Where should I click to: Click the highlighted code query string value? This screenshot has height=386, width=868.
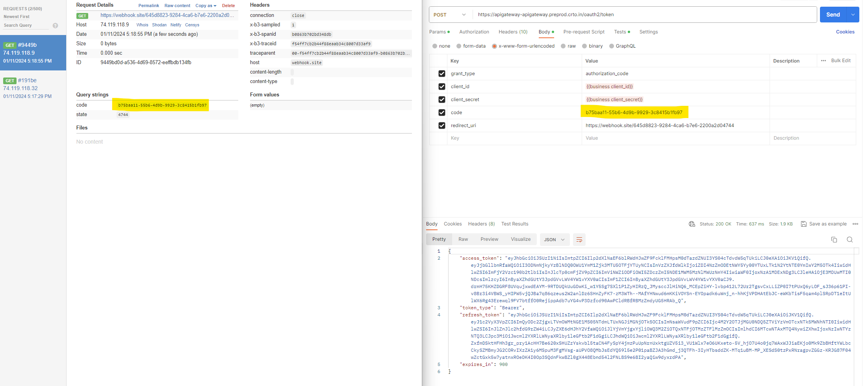tap(162, 105)
